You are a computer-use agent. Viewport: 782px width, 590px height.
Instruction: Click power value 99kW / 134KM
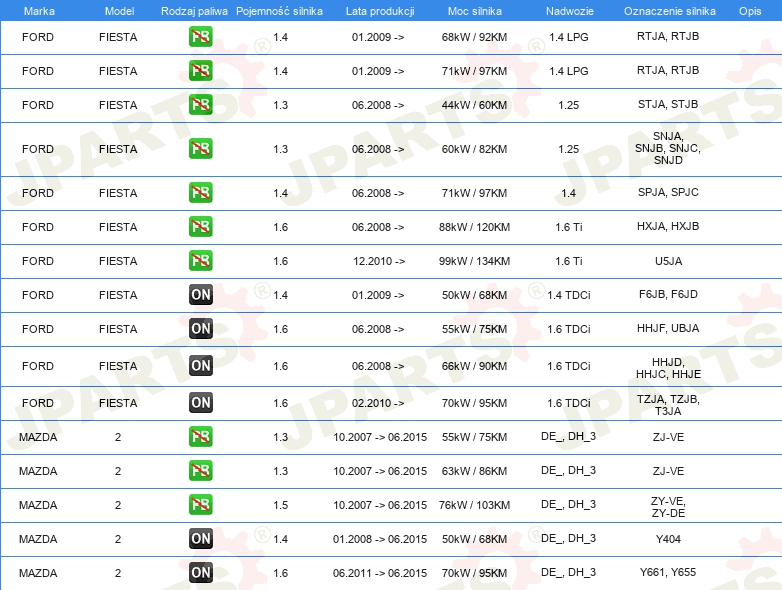[x=474, y=261]
